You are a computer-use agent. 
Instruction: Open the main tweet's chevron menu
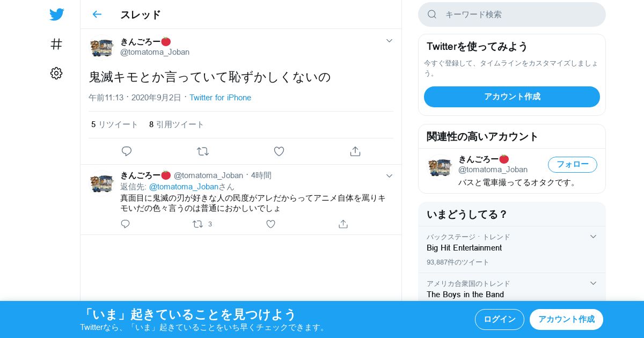click(390, 41)
